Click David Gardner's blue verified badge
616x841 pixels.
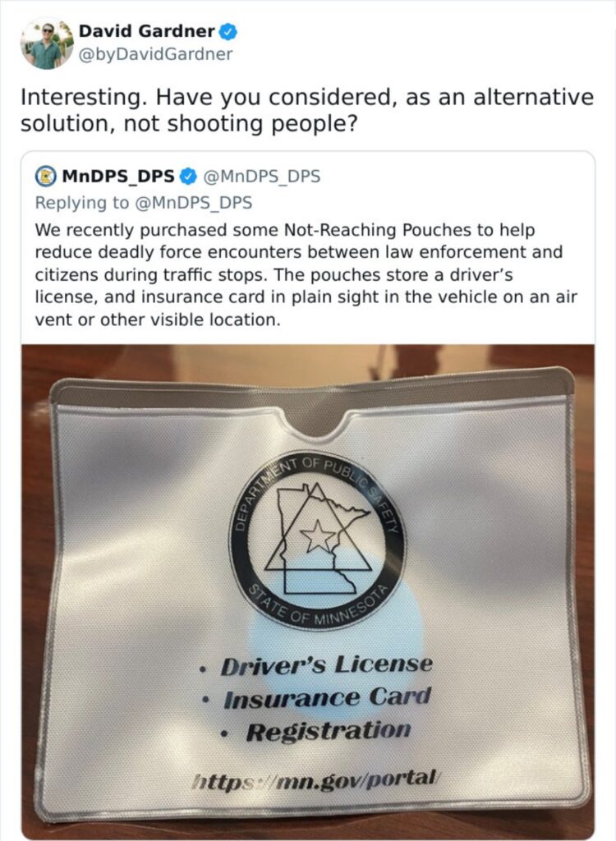[x=228, y=32]
